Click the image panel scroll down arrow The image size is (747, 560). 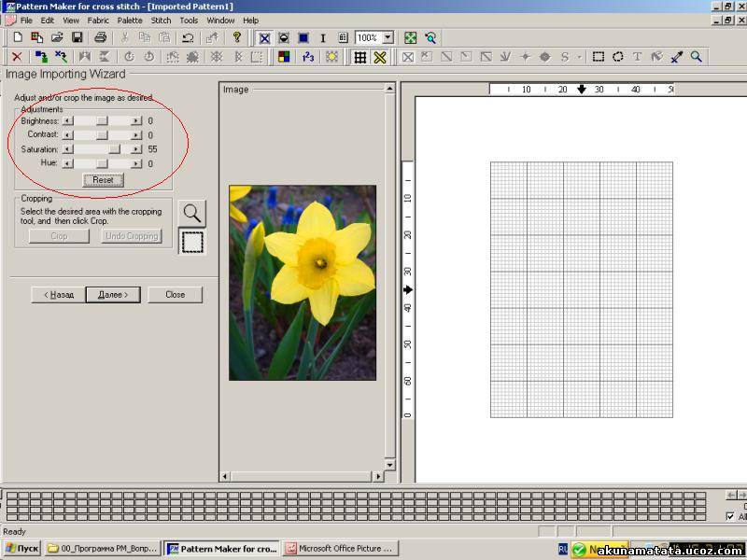389,465
